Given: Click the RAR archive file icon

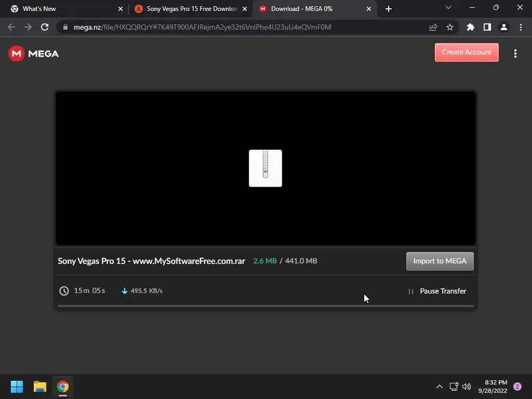Looking at the screenshot, I should [x=265, y=168].
